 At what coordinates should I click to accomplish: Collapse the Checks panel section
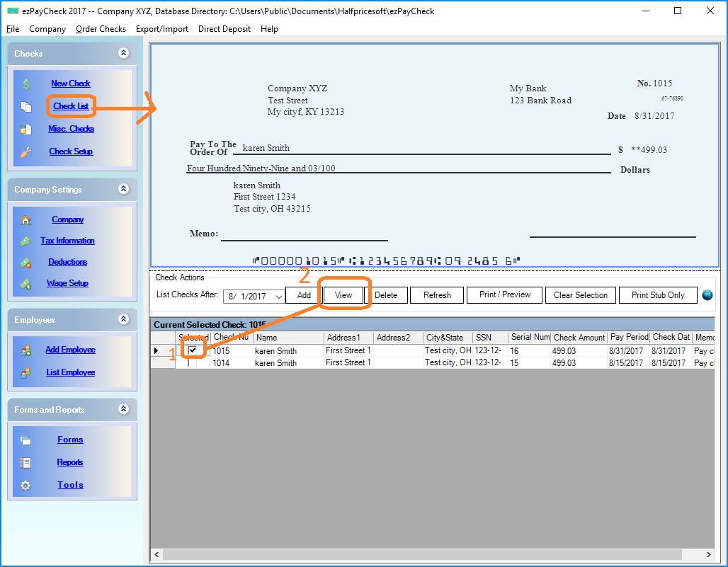click(124, 53)
